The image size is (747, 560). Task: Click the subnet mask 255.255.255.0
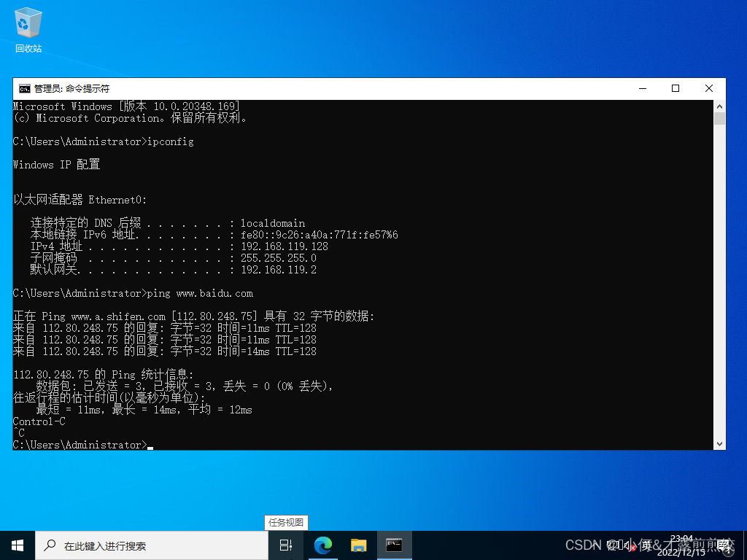278,258
